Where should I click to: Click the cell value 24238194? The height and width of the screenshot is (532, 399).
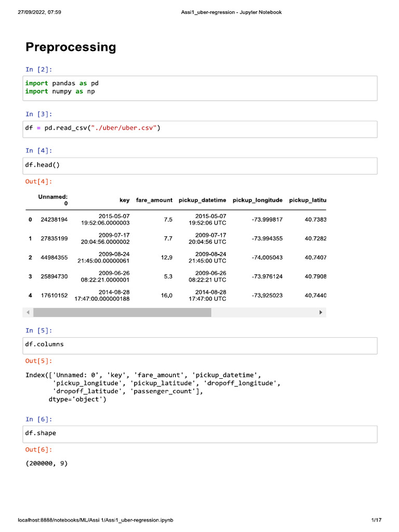pos(54,220)
